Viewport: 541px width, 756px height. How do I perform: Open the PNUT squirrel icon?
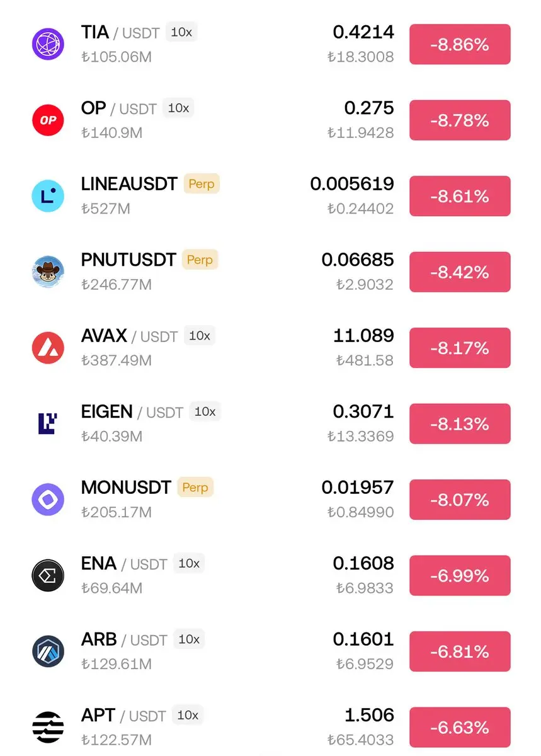pyautogui.click(x=48, y=272)
